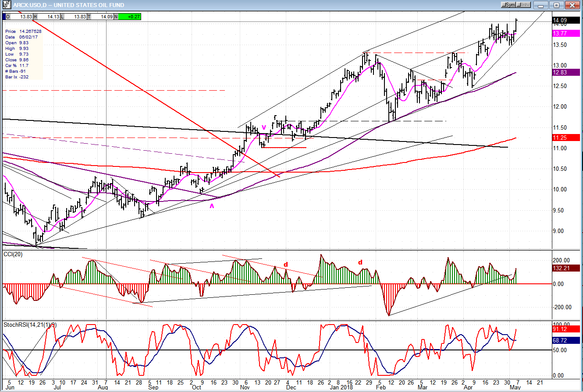Click the StochRSI indicator label
583x392 pixels.
point(30,325)
